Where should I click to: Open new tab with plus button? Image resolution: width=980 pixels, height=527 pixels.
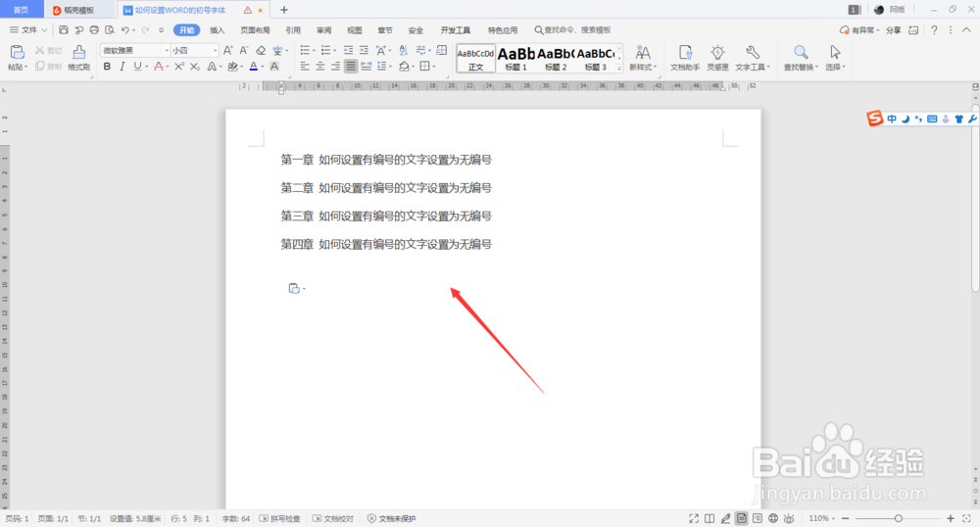(x=284, y=10)
